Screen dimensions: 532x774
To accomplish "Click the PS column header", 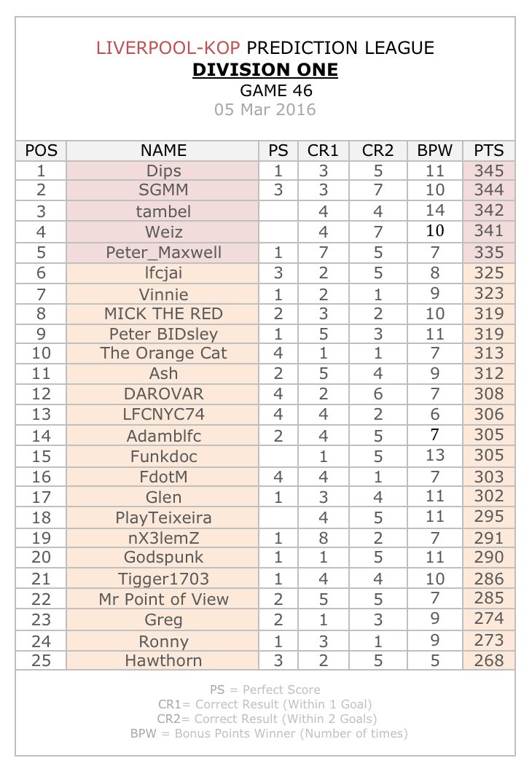I will point(278,151).
